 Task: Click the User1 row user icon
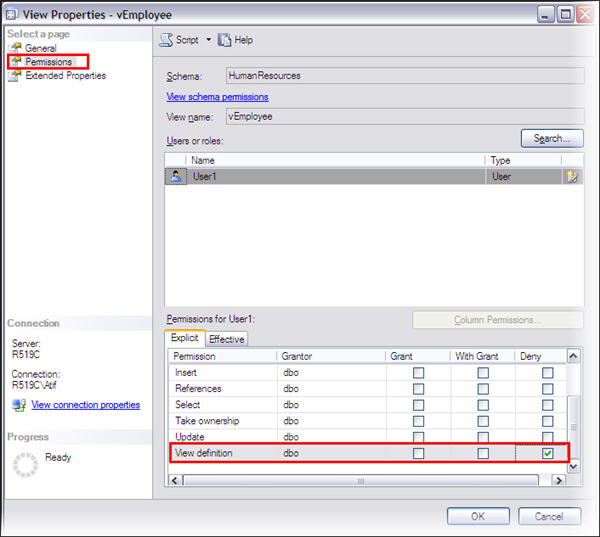click(176, 176)
